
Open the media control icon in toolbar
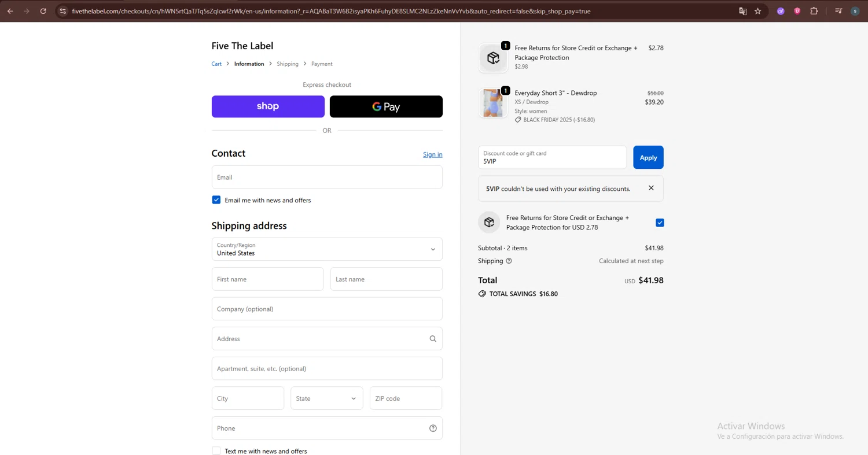click(x=838, y=11)
